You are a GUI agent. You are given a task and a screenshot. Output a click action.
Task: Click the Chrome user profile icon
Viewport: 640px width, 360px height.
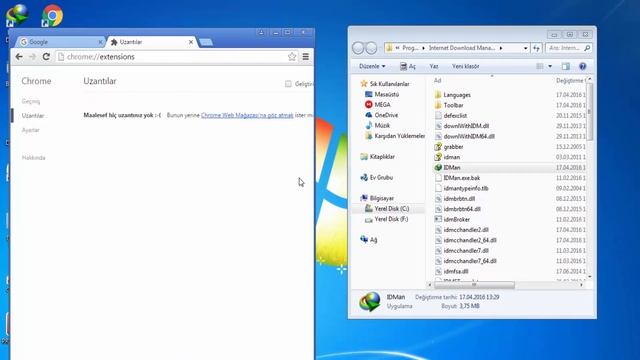click(x=261, y=32)
